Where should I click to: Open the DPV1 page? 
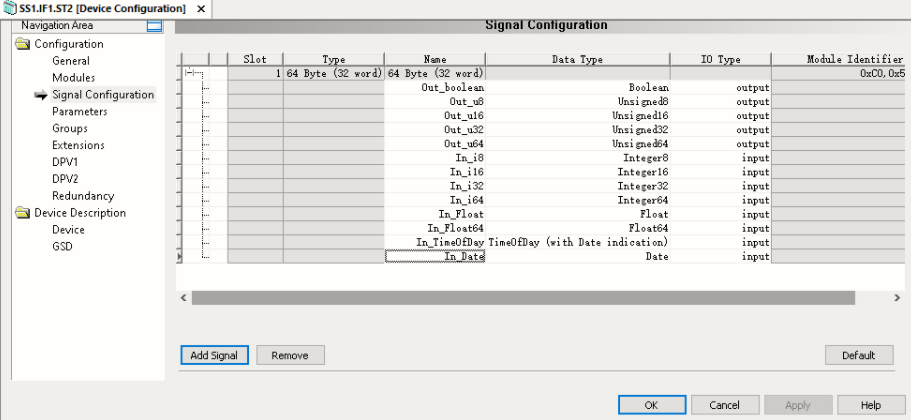64,162
